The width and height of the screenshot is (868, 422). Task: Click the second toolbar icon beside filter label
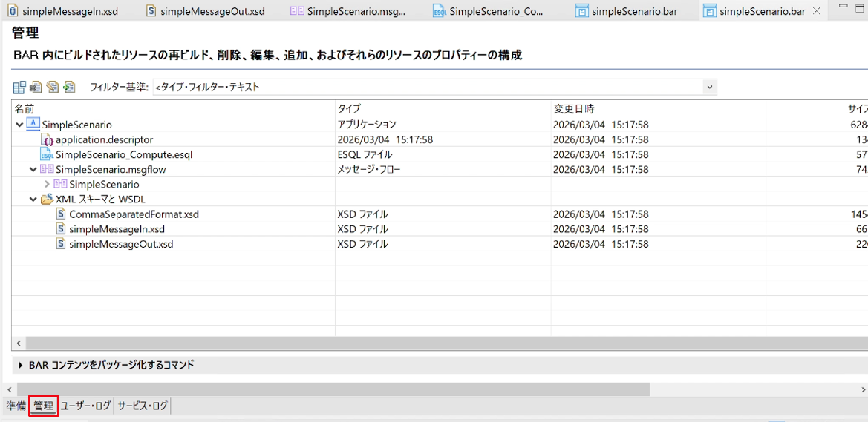tap(36, 87)
